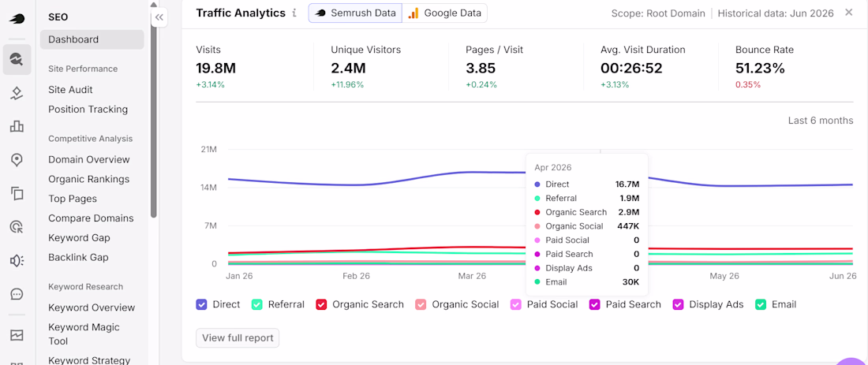Switch to the Google Data tab
Screen dimensions: 868x365
444,13
